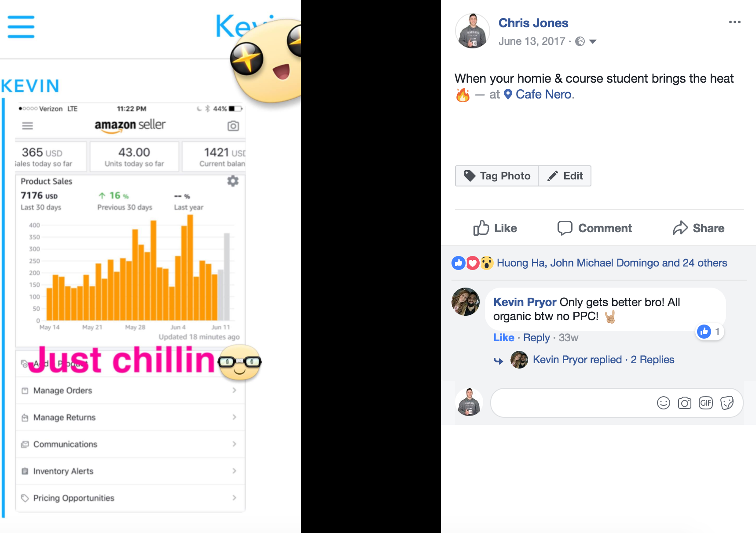756x533 pixels.
Task: Open the blue hamburger menu icon
Action: pyautogui.click(x=21, y=27)
